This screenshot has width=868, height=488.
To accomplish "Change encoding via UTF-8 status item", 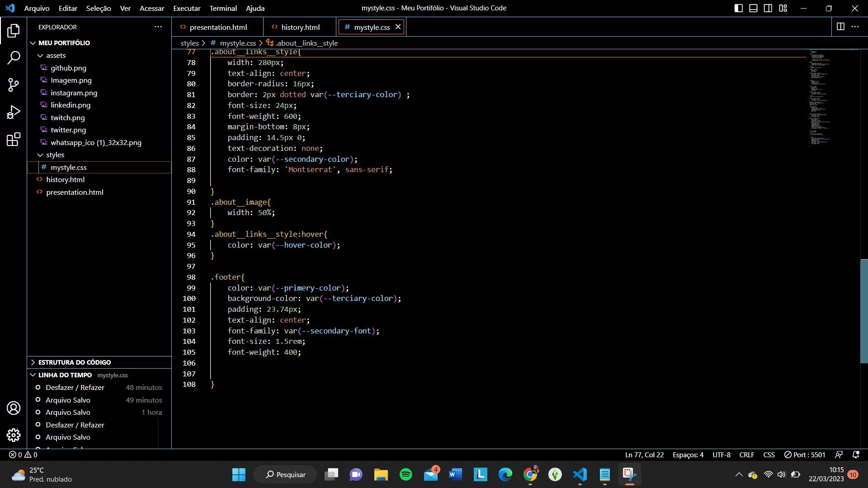I will pyautogui.click(x=721, y=455).
